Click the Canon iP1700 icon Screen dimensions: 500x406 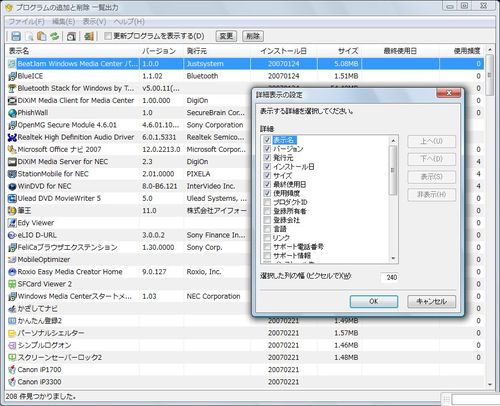(x=12, y=370)
